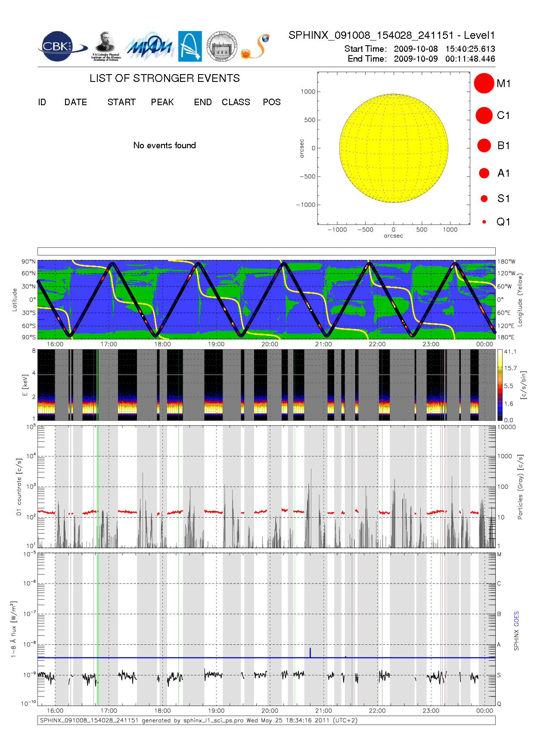Click the 41.1 color bar value
The height and width of the screenshot is (756, 534).
(510, 352)
